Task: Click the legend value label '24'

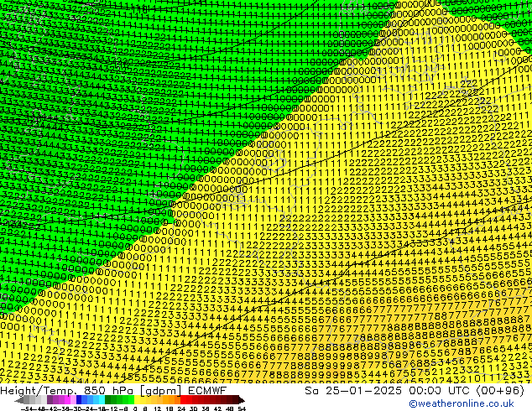Action: (x=181, y=408)
